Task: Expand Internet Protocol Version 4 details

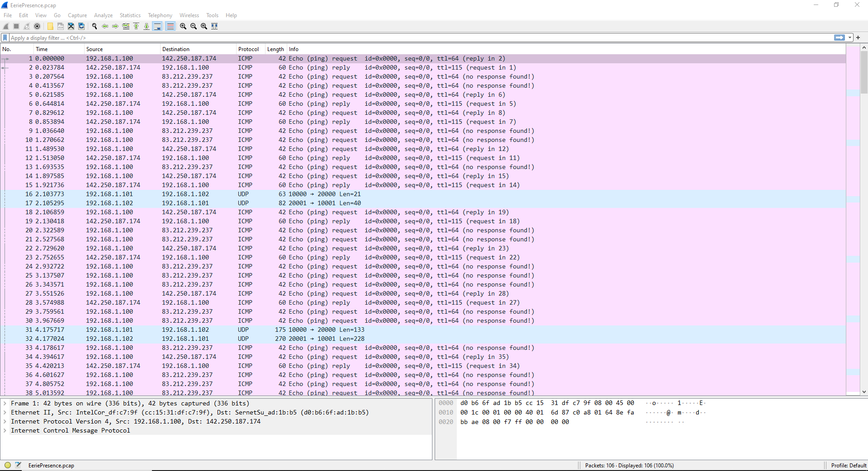Action: (5, 421)
